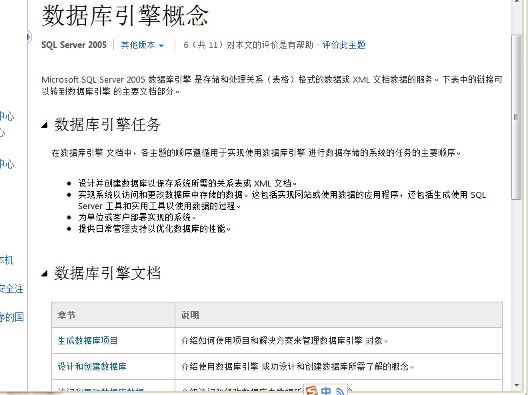This screenshot has width=532, height=395.
Task: Click the SQL Server 2005 label
Action: tap(74, 45)
